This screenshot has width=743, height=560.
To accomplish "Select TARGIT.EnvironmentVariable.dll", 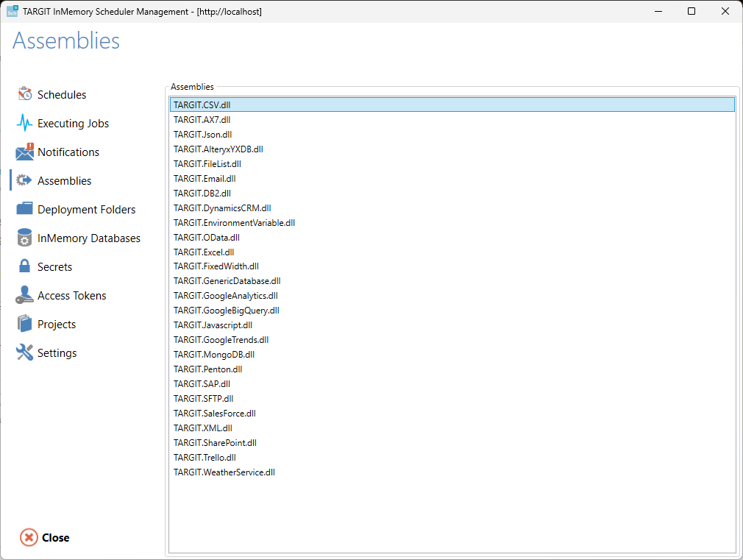I will coord(452,222).
